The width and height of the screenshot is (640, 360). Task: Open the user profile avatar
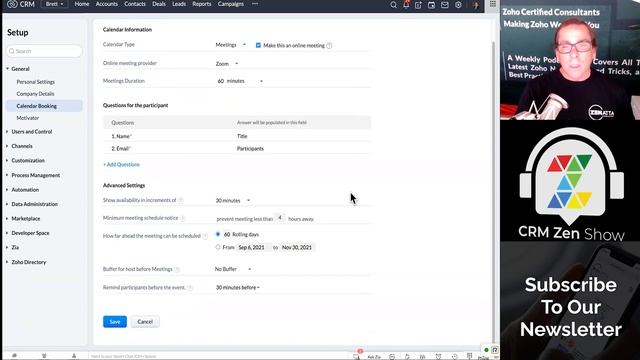(476, 5)
